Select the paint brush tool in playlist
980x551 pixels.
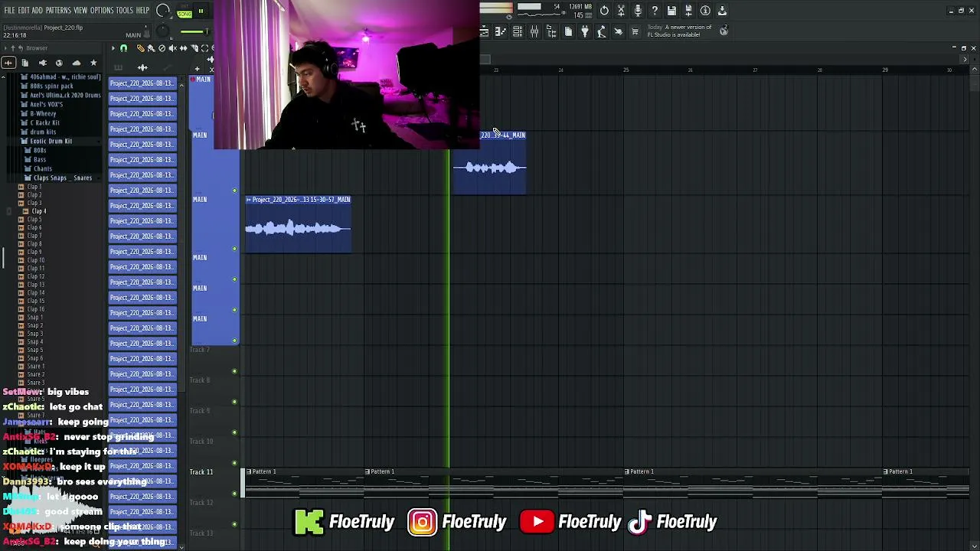coord(151,48)
